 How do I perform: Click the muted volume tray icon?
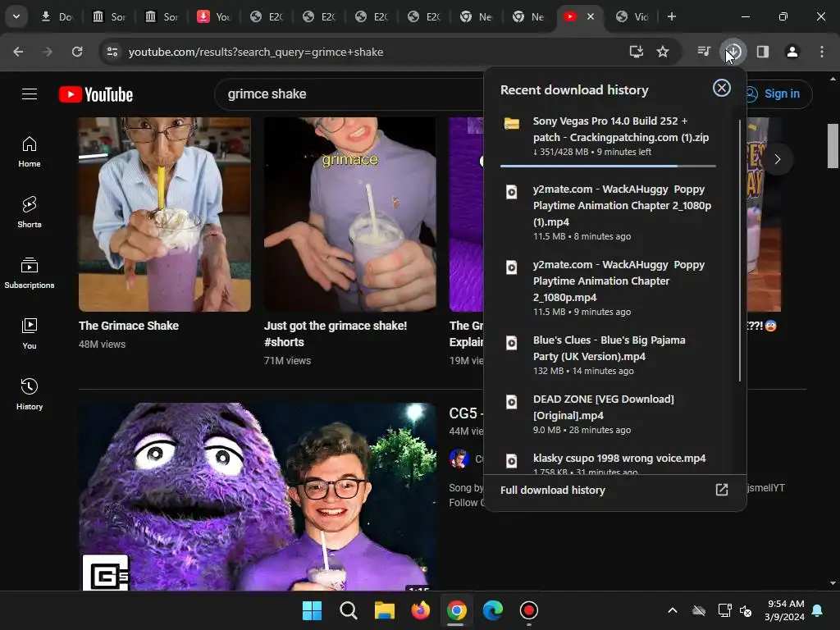pyautogui.click(x=745, y=610)
